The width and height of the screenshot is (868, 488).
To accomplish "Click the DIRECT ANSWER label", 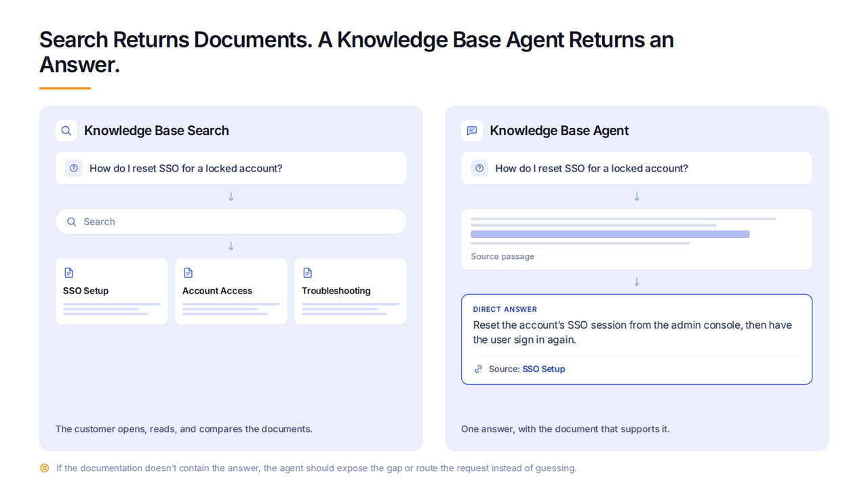I will (x=505, y=309).
